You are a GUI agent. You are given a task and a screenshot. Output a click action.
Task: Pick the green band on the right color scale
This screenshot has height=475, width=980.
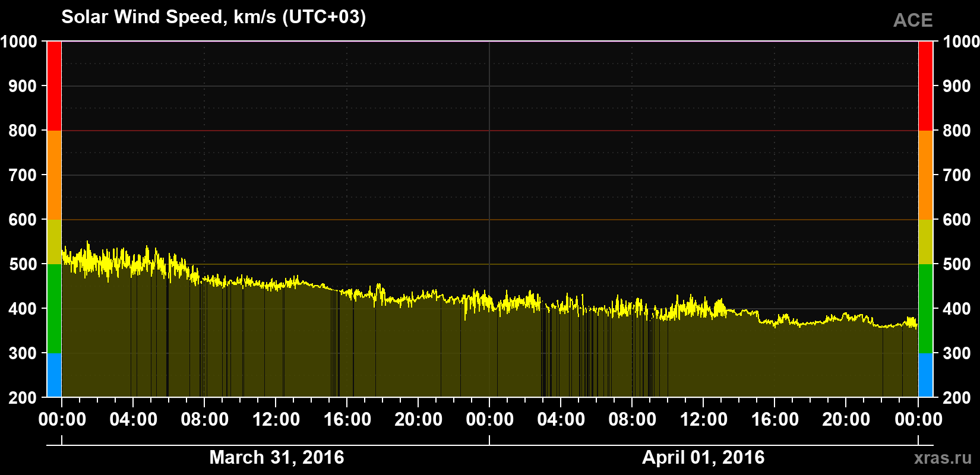coord(926,309)
